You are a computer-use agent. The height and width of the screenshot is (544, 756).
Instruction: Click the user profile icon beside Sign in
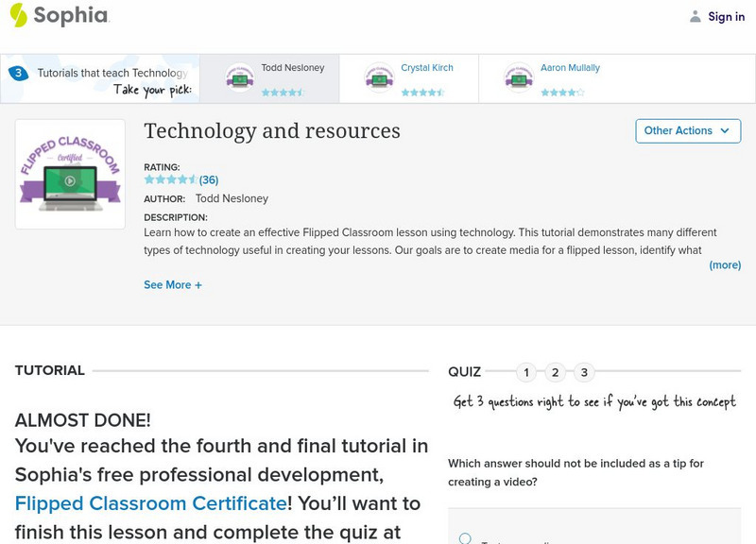[695, 16]
